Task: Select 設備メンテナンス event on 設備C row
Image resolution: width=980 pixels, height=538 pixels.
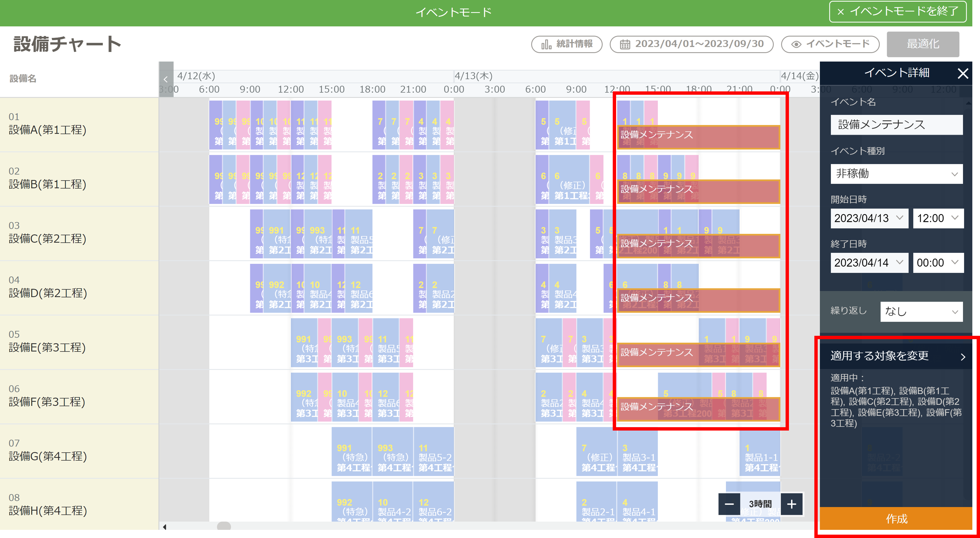Action: (699, 246)
